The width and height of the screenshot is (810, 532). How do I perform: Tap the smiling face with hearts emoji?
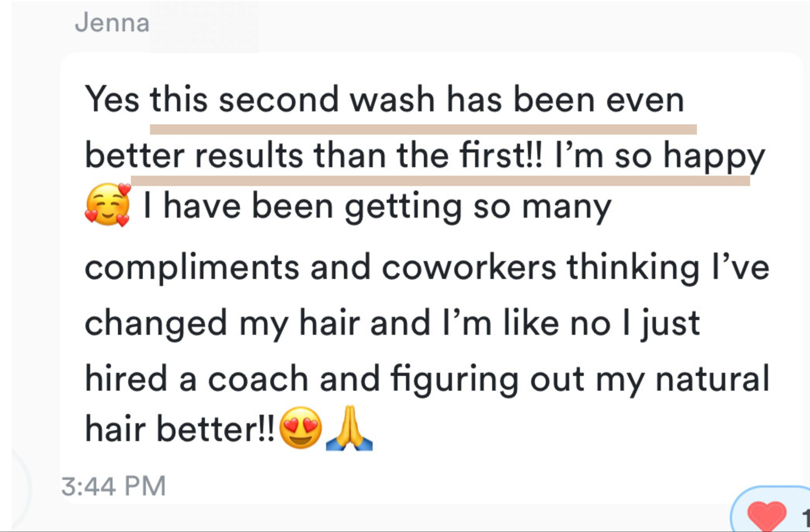[108, 204]
